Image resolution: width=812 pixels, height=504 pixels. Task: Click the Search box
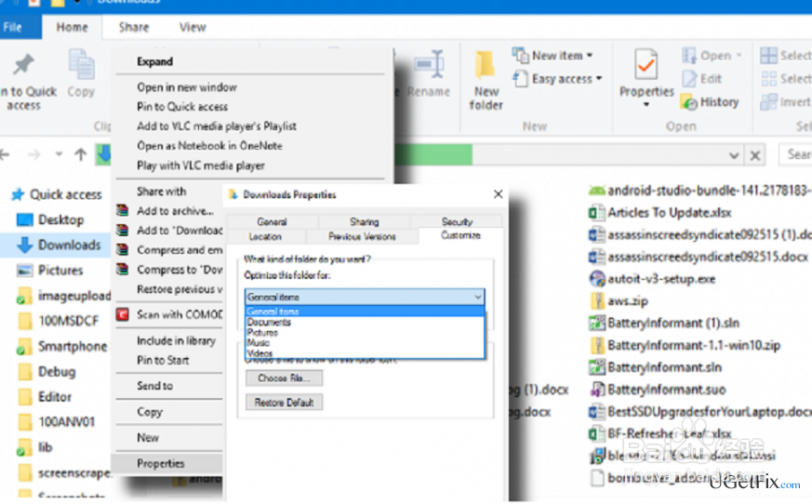coord(795,154)
